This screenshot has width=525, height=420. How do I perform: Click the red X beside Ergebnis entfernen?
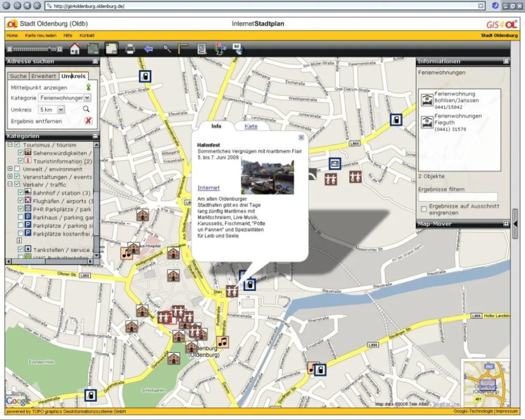tap(88, 121)
